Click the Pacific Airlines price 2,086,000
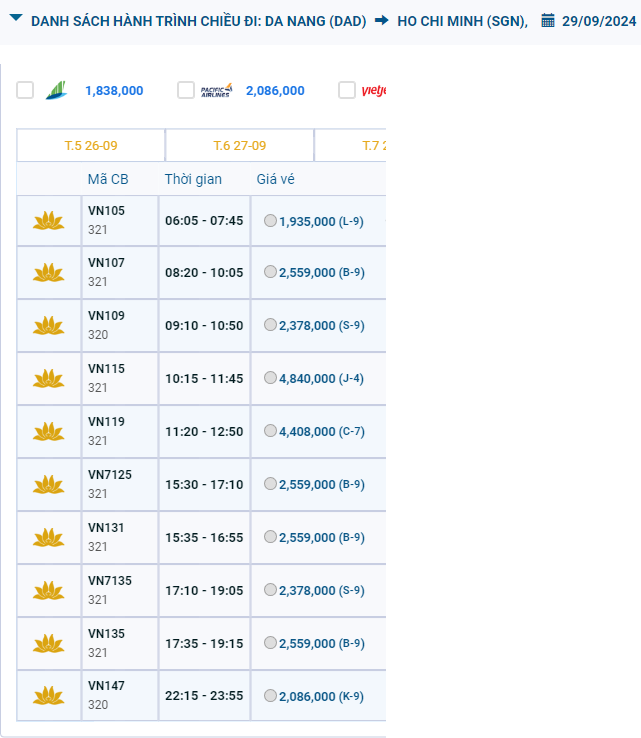 tap(275, 91)
